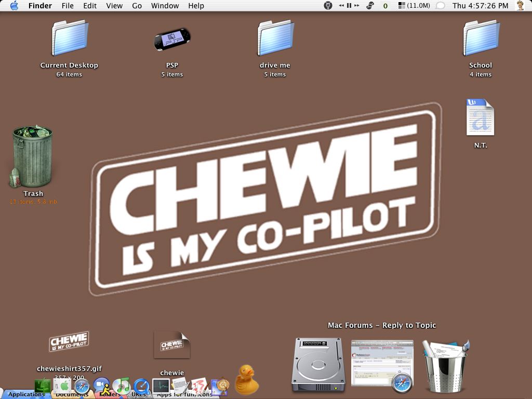This screenshot has width=532, height=399.
Task: Open the iChat speech bubble status menu
Action: pyautogui.click(x=440, y=6)
